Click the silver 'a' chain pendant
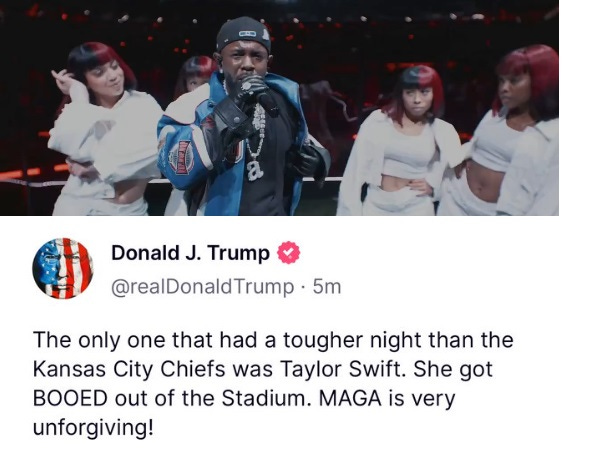The image size is (589, 474). tap(255, 169)
